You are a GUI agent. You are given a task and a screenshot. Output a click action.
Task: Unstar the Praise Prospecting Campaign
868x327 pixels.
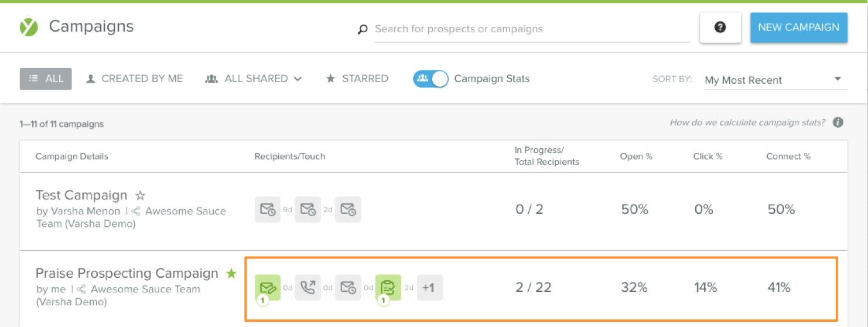pos(231,273)
